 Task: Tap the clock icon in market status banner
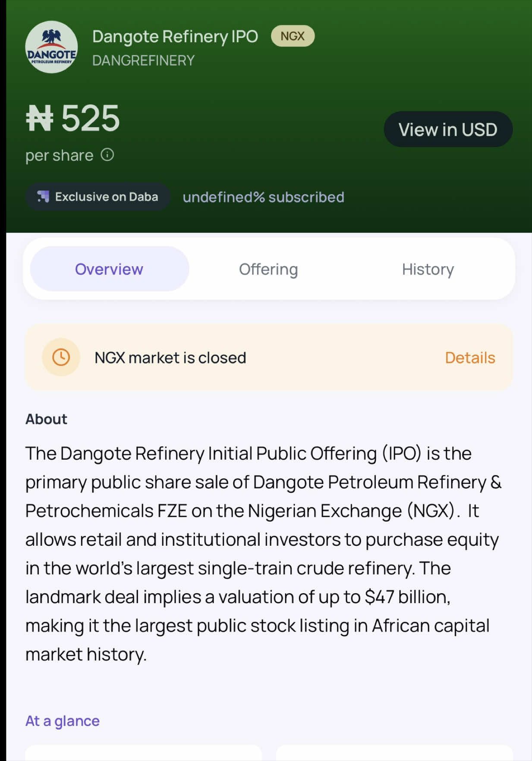point(61,357)
